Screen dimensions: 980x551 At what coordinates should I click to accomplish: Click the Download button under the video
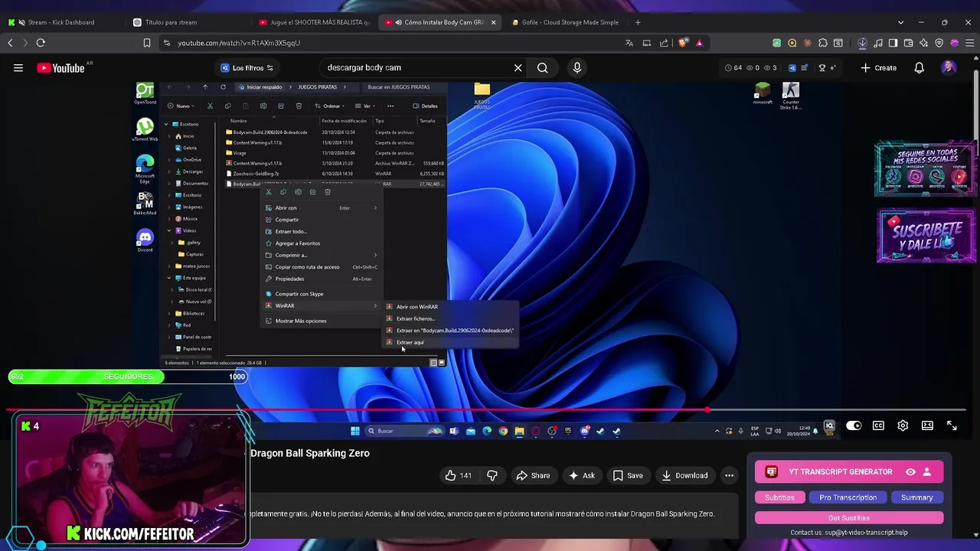click(685, 475)
